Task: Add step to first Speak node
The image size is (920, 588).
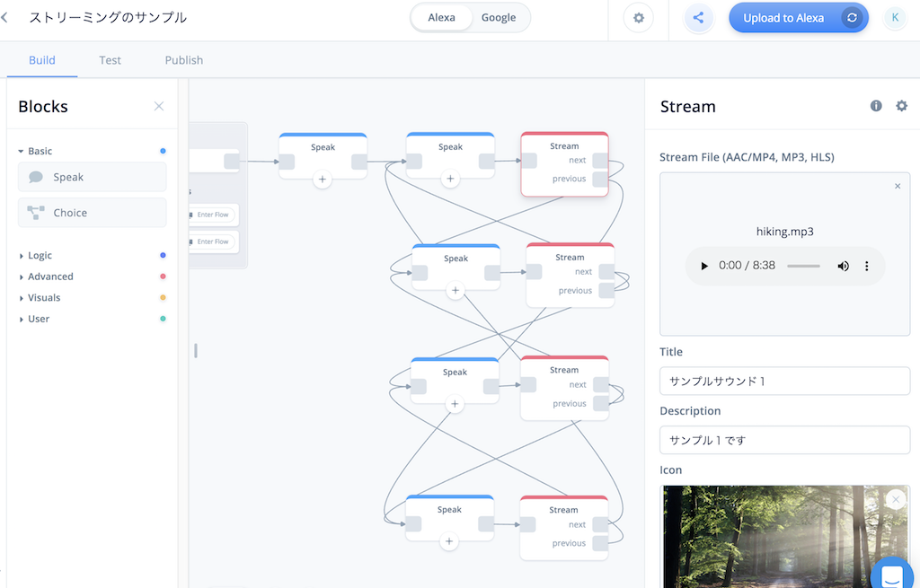Action: point(323,180)
